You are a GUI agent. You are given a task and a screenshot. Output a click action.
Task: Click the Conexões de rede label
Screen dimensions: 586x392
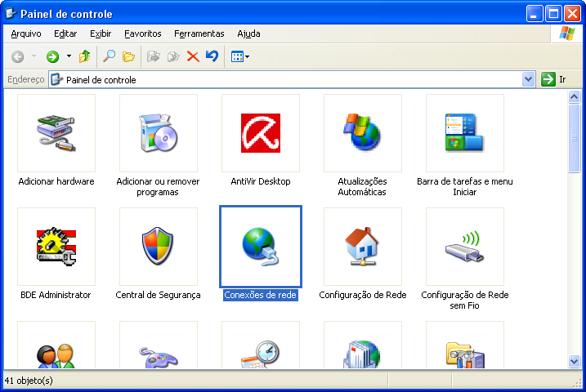coord(261,295)
